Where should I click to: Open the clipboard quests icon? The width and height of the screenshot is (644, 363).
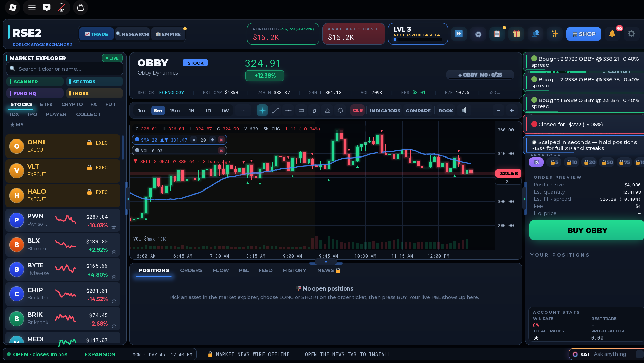point(497,34)
